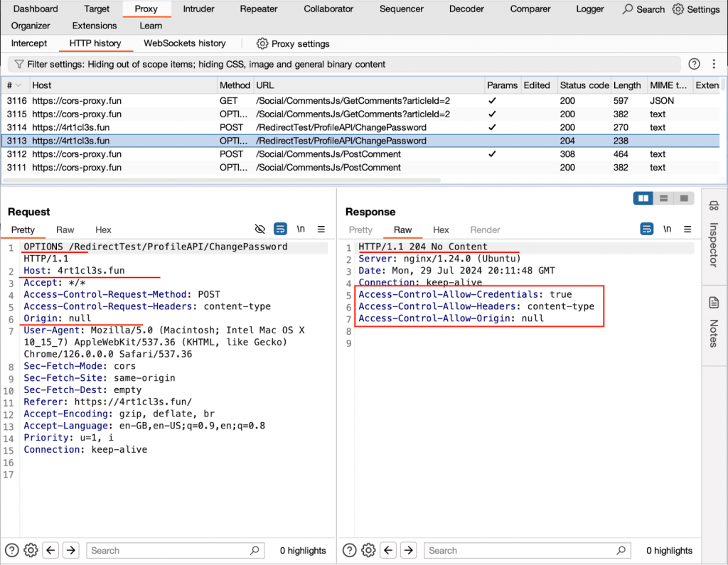
Task: Open Request search help icon
Action: coord(12,550)
